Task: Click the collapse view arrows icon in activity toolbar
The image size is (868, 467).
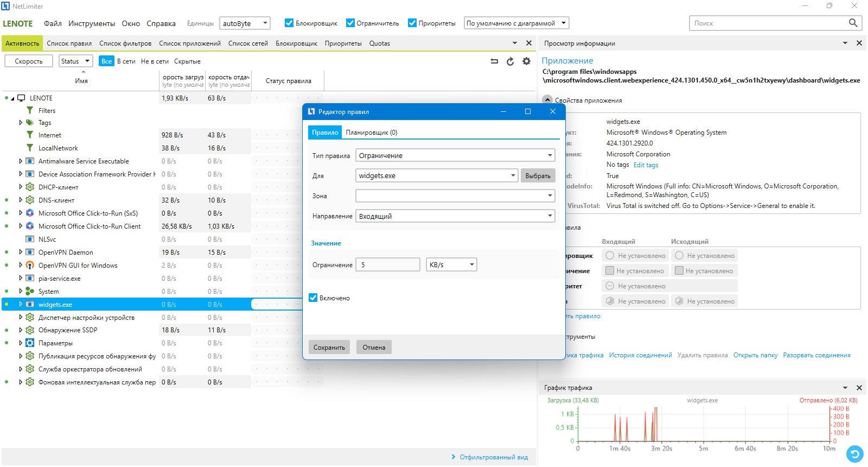Action: tap(494, 61)
